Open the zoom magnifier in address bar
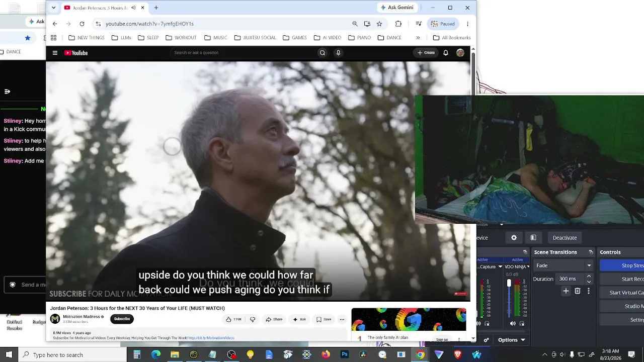Screen dimensions: 644x362 (355, 24)
